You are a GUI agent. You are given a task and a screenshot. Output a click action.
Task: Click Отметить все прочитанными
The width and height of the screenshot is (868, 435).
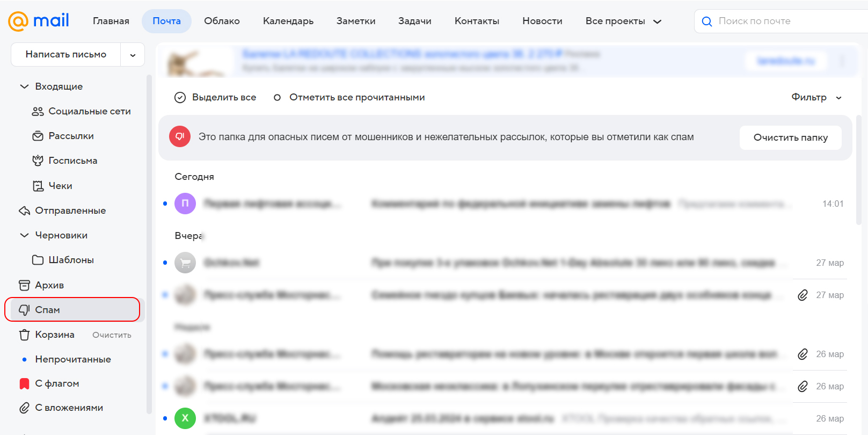[x=357, y=97]
